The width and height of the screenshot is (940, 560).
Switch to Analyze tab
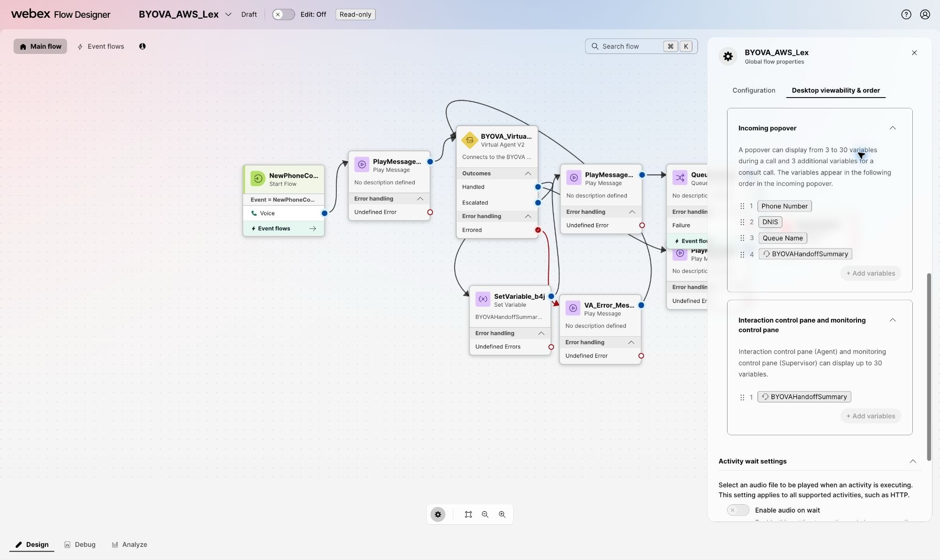pyautogui.click(x=129, y=545)
